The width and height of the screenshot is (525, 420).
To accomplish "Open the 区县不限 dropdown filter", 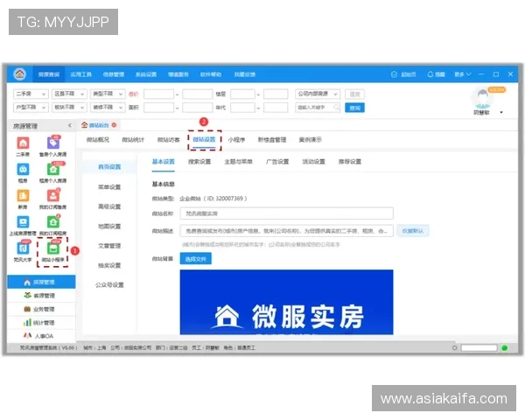I will point(69,94).
